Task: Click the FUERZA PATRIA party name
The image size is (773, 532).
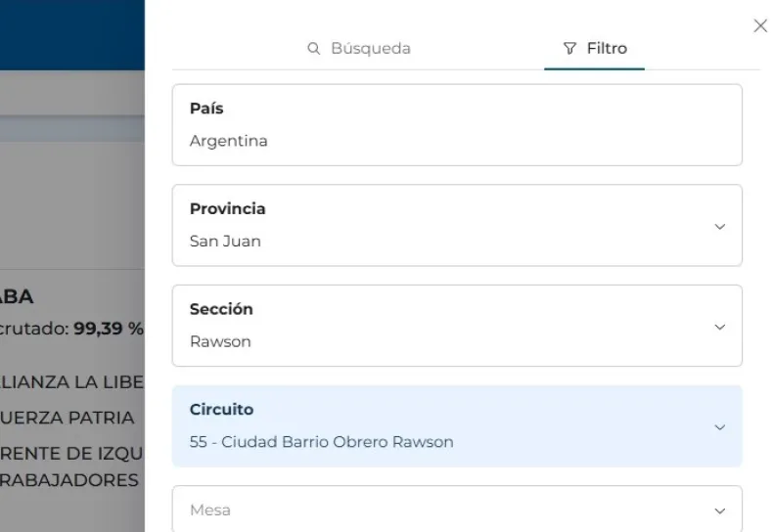Action: (68, 418)
